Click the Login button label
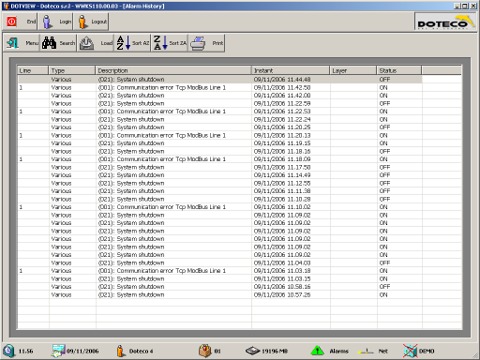This screenshot has width=480, height=360. point(65,22)
